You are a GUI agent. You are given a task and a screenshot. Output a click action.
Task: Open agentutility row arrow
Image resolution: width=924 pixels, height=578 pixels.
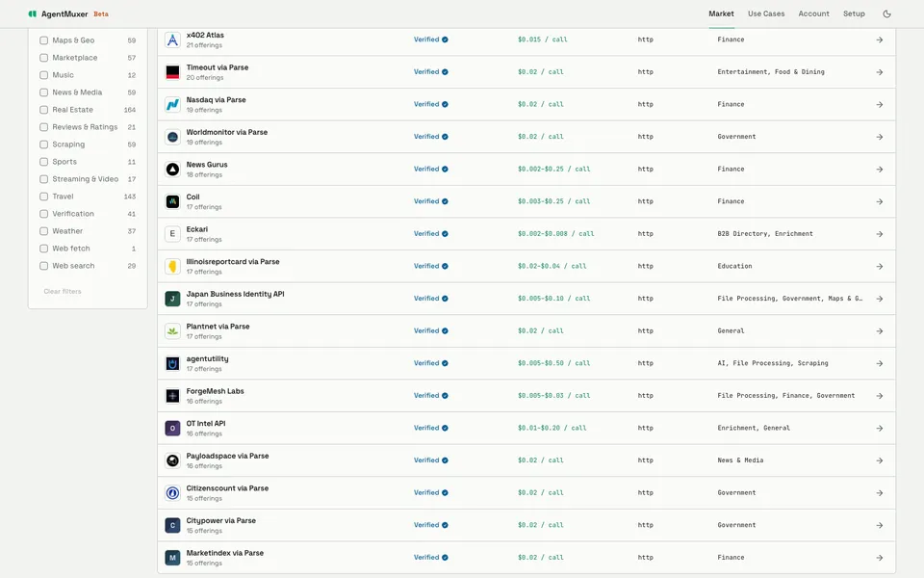879,363
